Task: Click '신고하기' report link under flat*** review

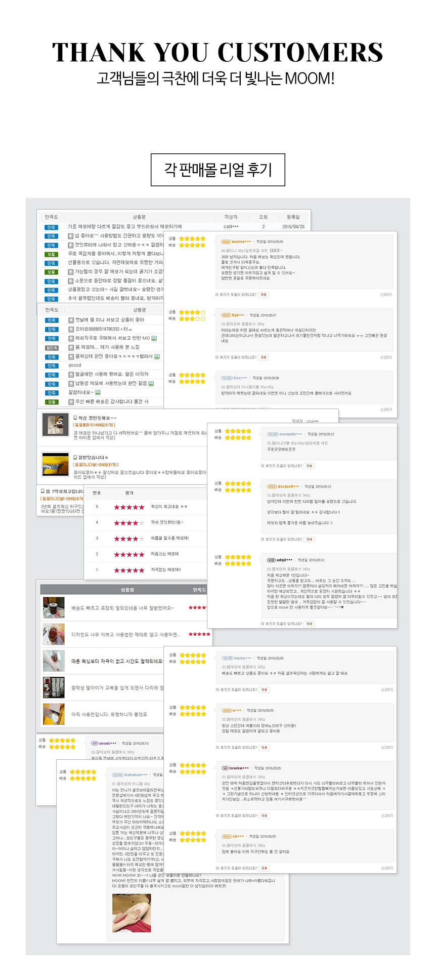Action: [386, 357]
